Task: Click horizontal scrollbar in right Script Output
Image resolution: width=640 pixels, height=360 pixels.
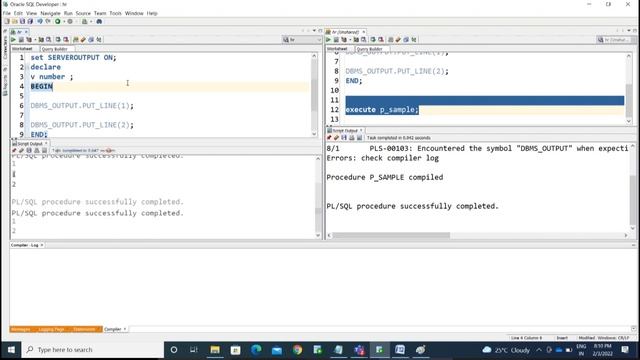Action: pos(391,235)
